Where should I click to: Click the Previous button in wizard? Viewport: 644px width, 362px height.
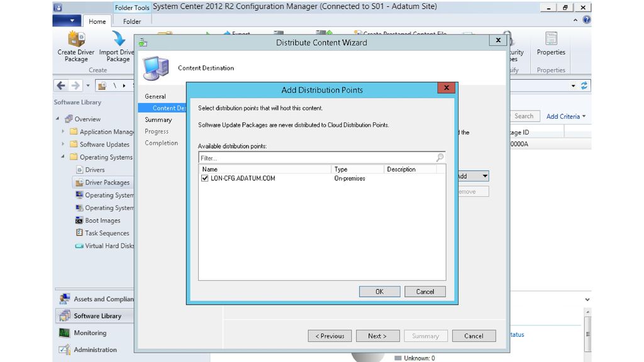tap(330, 336)
